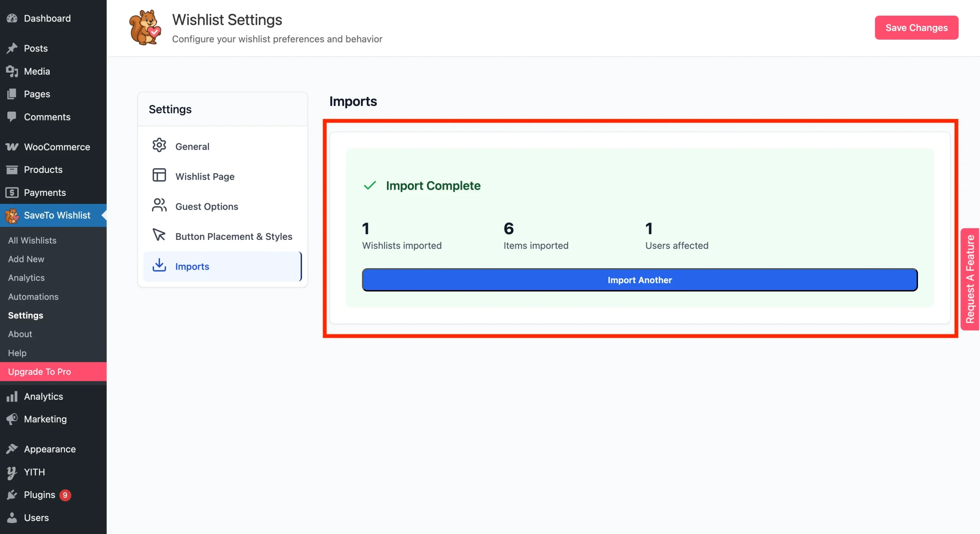Select Upgrade To Pro link

tap(39, 371)
